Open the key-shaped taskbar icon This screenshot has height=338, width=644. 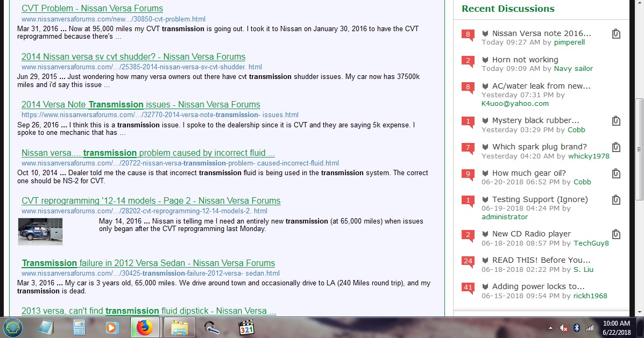213,328
